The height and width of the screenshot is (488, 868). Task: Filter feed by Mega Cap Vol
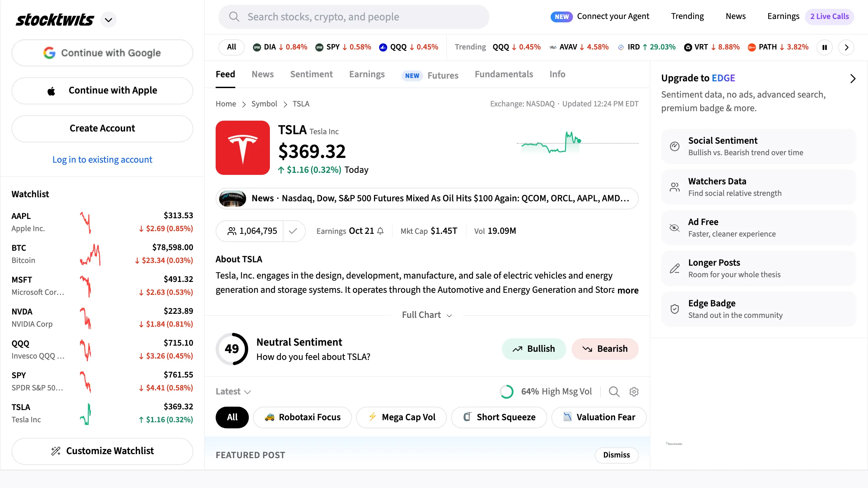pyautogui.click(x=401, y=417)
